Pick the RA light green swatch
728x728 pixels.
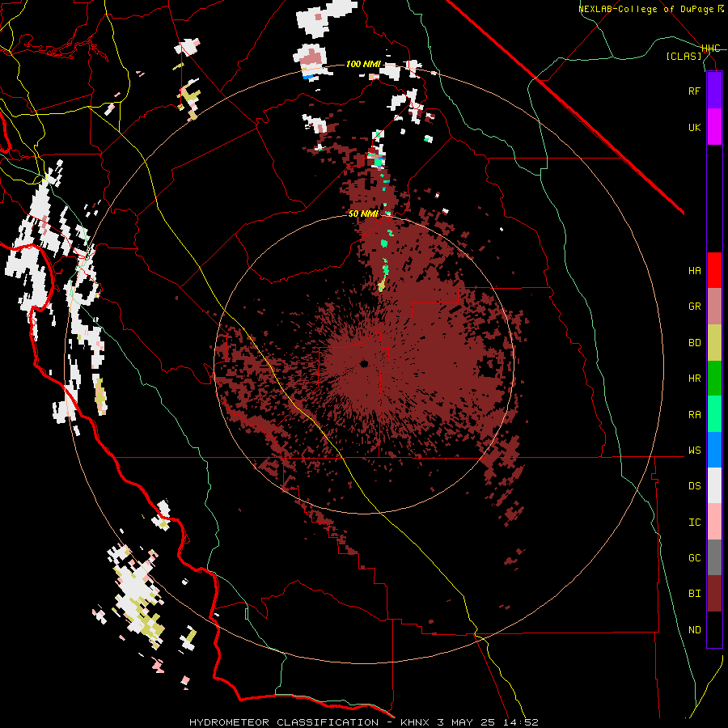(714, 414)
